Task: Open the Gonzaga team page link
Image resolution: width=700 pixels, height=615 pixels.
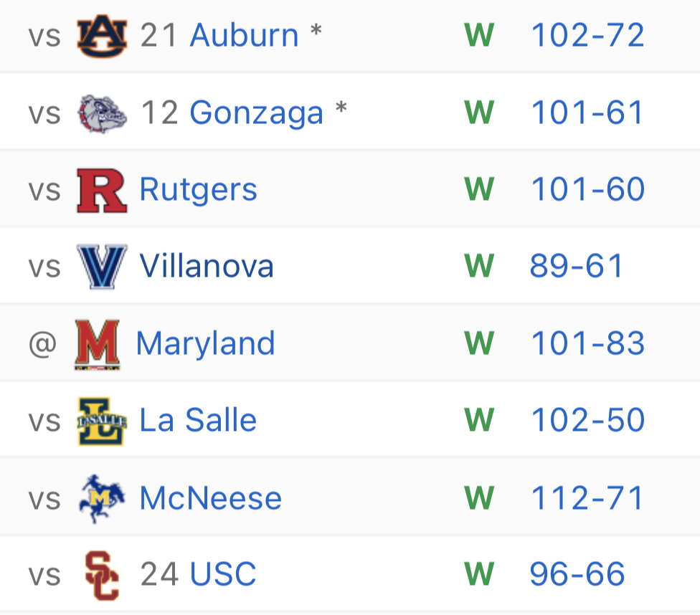Action: coord(257,113)
